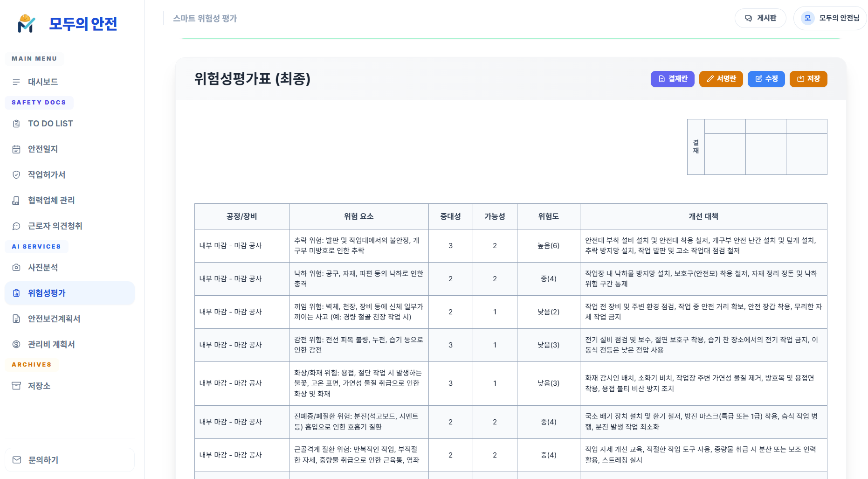The height and width of the screenshot is (479, 868).
Task: Open 사진분석 AI service
Action: point(69,267)
